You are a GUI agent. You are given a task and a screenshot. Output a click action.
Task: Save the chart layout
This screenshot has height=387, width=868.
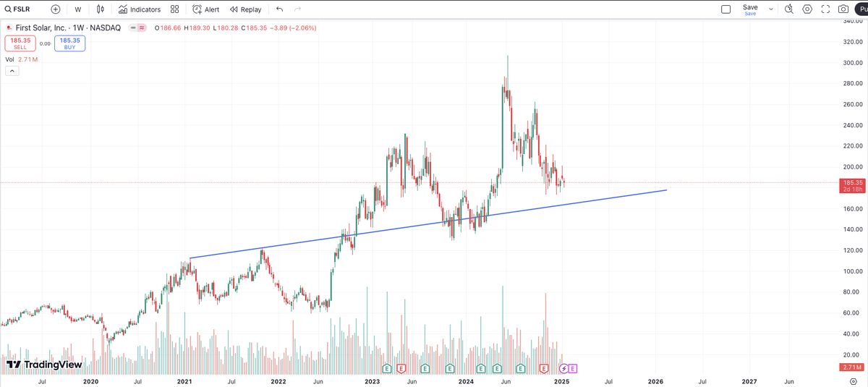click(750, 9)
